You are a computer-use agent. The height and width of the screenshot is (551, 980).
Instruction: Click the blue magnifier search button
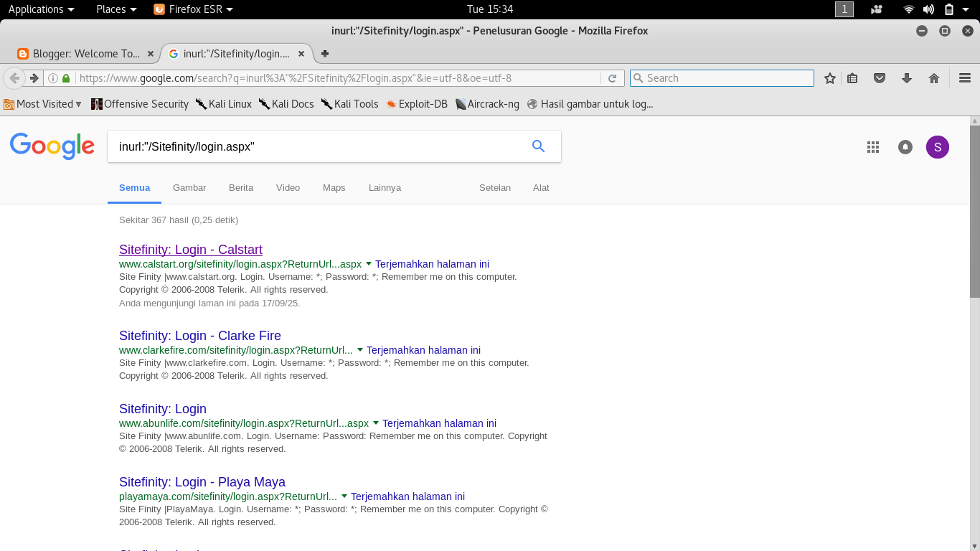point(538,146)
